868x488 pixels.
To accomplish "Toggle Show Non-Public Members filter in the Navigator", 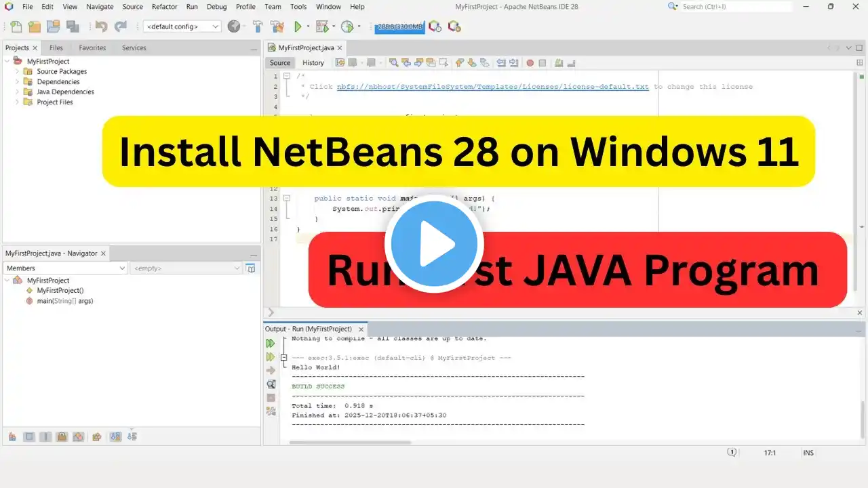I will 62,436.
